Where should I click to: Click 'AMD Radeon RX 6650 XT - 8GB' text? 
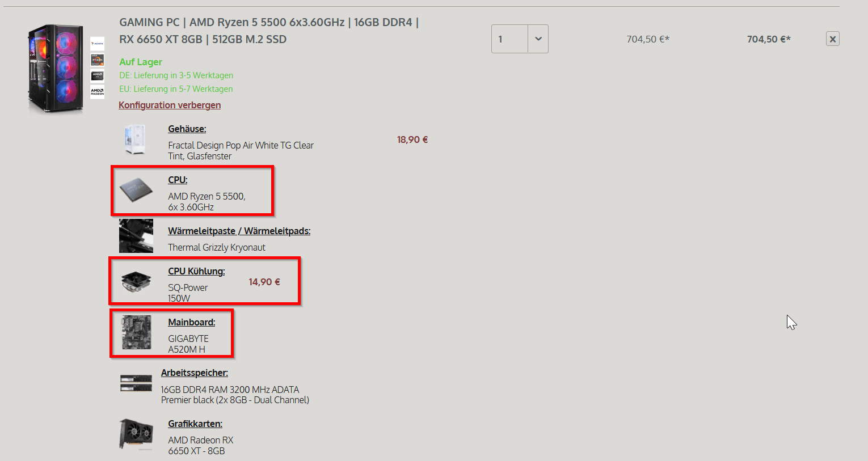pos(201,445)
